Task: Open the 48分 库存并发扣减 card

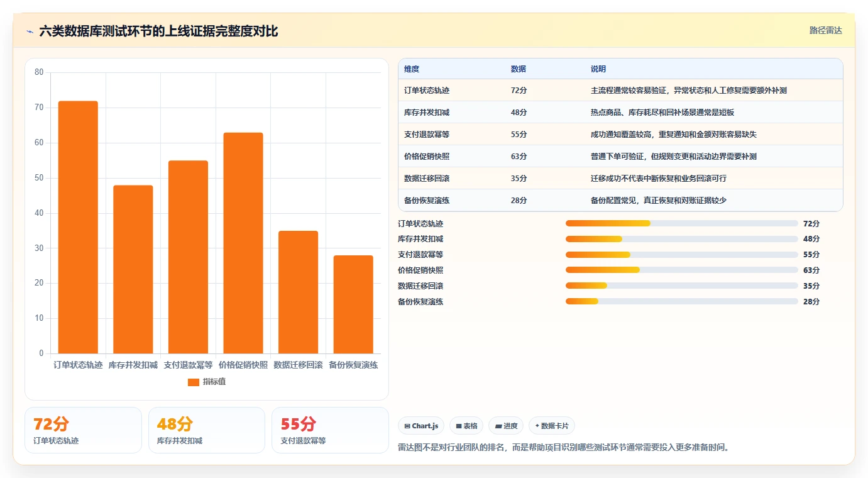Action: tap(207, 430)
